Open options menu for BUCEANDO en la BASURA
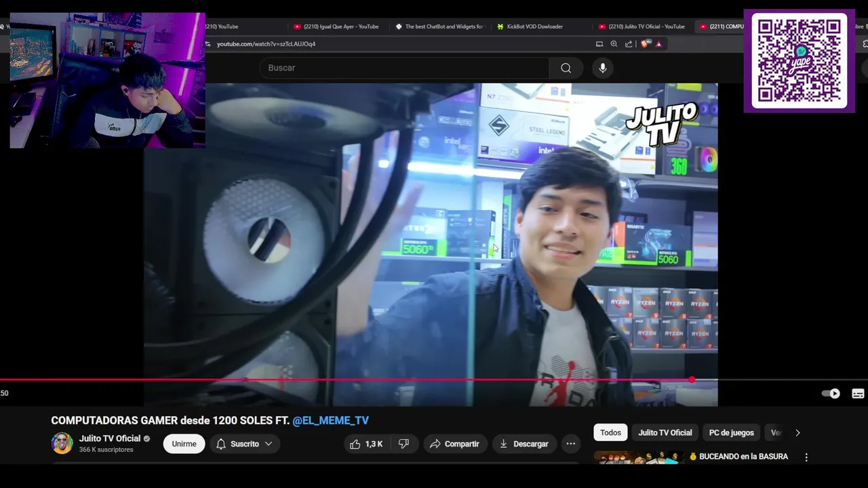The width and height of the screenshot is (868, 488). coord(806,457)
